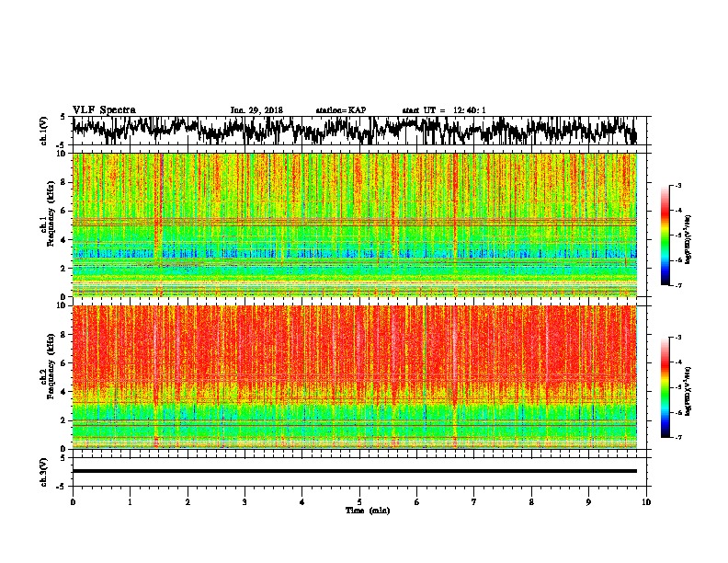
Task: Click the ch.2 colorbar log(PSD) label
Action: pos(688,391)
